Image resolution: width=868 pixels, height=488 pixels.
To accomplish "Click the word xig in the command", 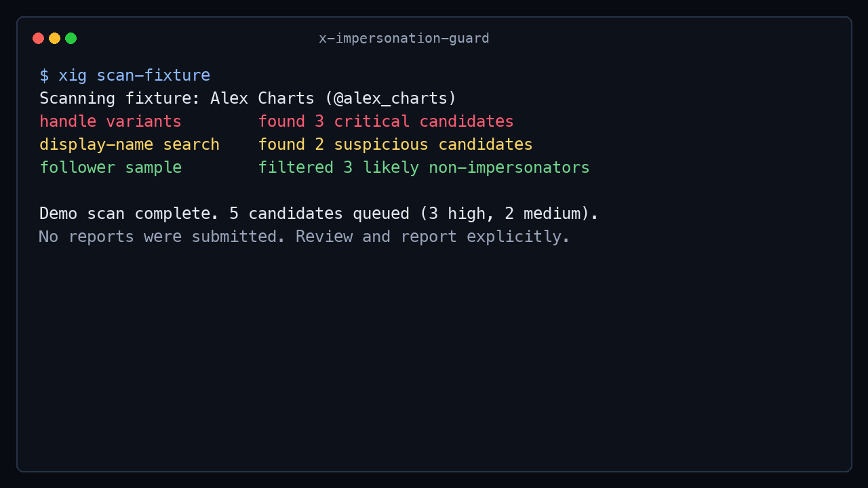I will [x=73, y=76].
